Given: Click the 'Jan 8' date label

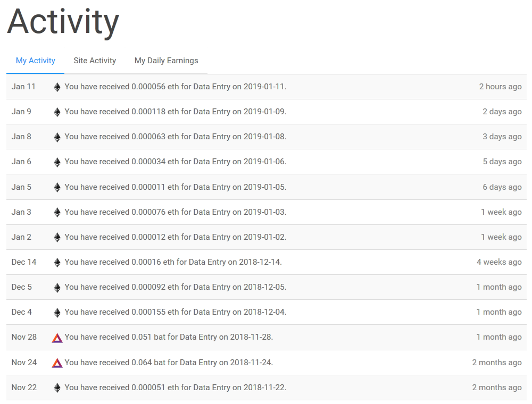Looking at the screenshot, I should pos(21,137).
